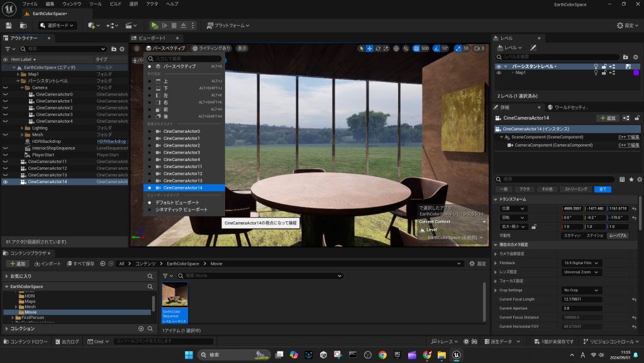Toggle the grid snapping icon
The image size is (644, 363).
click(x=416, y=48)
